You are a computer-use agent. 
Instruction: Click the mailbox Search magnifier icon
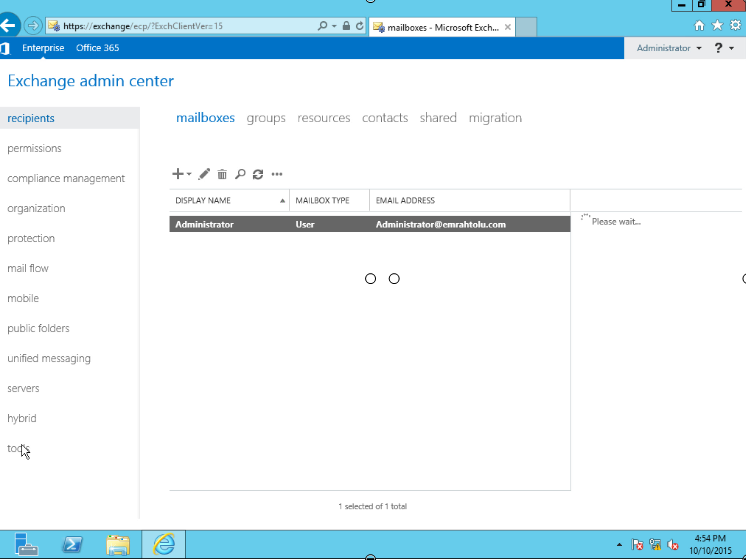click(x=240, y=174)
